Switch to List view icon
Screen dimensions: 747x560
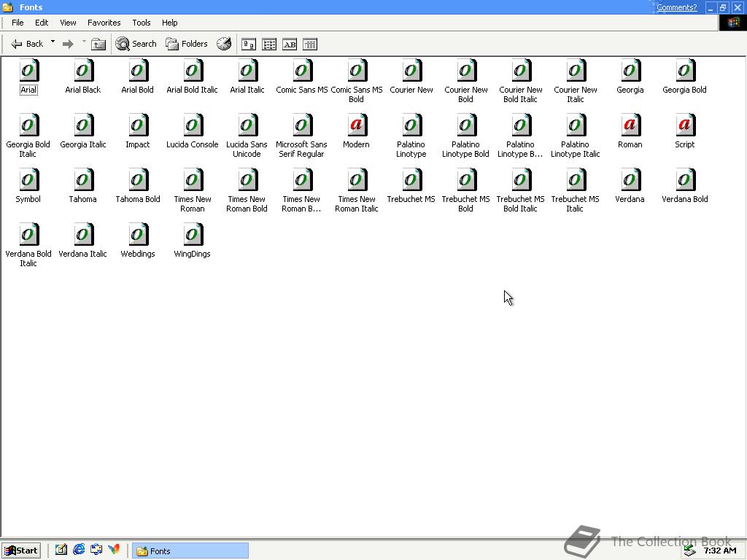pos(269,44)
